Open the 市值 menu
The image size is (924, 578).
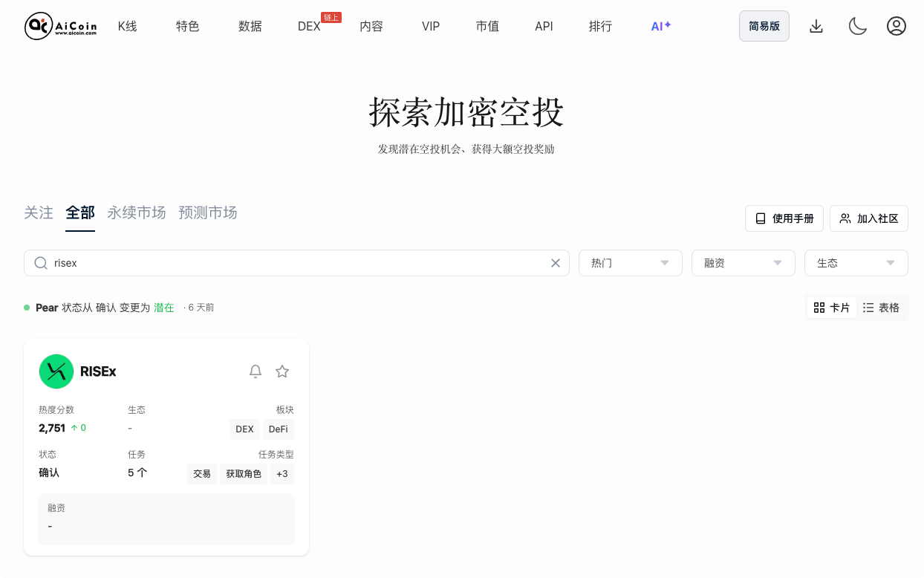[x=487, y=26]
